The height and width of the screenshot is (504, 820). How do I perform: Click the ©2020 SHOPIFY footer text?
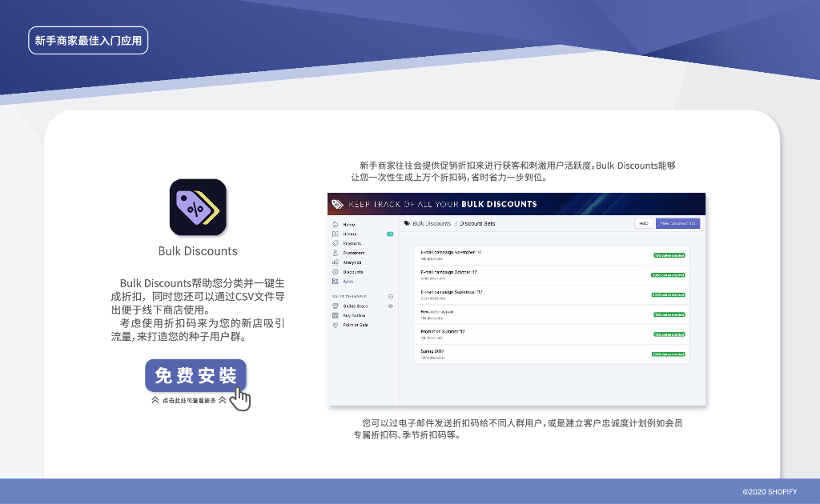point(770,491)
